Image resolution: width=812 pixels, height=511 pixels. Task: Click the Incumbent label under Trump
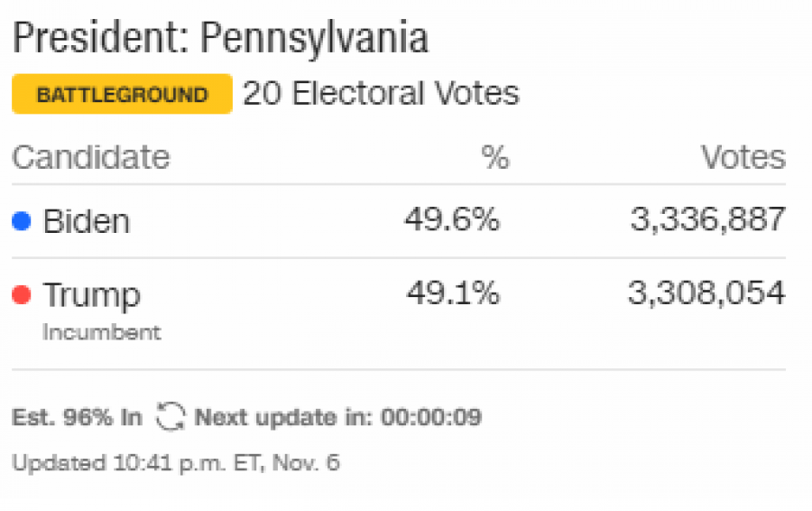pos(101,332)
